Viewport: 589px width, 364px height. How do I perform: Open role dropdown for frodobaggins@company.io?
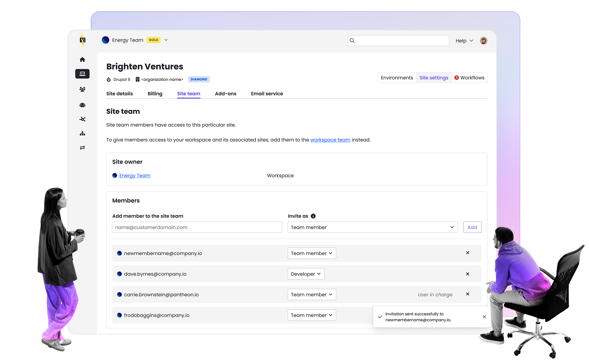tap(311, 315)
